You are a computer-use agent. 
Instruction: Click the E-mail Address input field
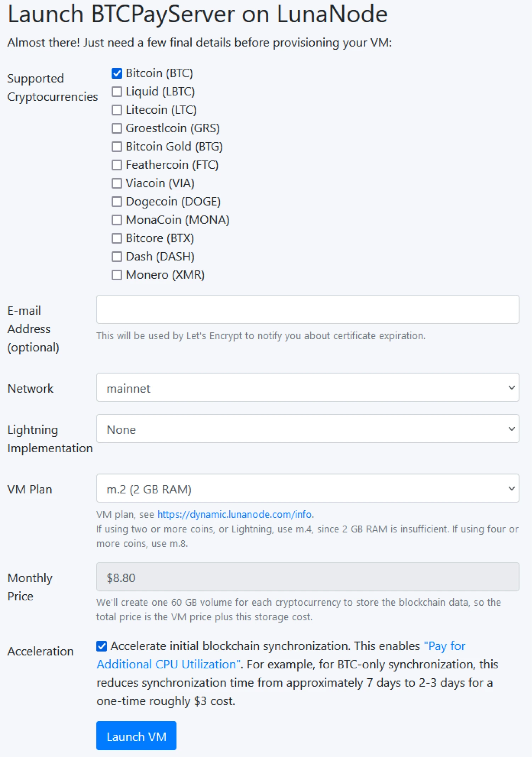coord(307,309)
